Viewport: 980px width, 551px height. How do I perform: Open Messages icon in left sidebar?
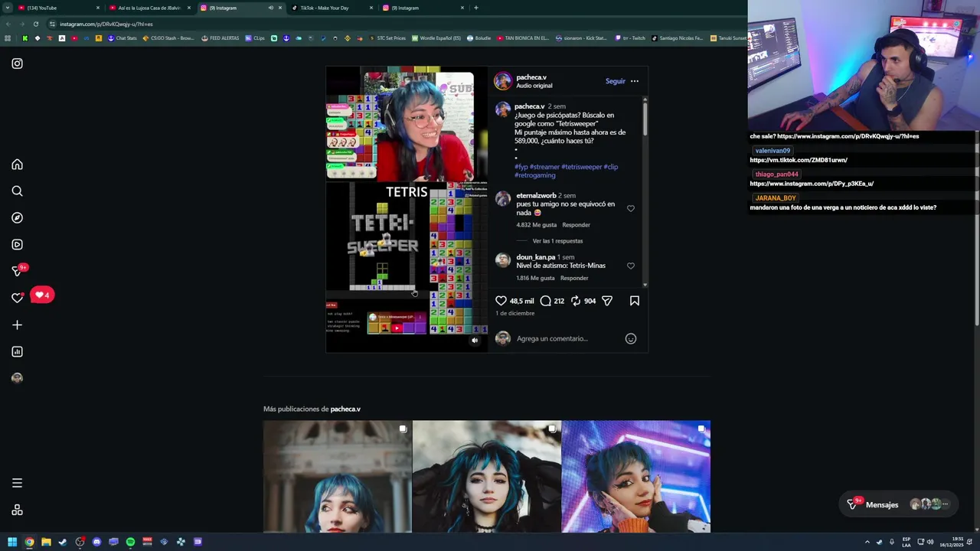tap(17, 271)
